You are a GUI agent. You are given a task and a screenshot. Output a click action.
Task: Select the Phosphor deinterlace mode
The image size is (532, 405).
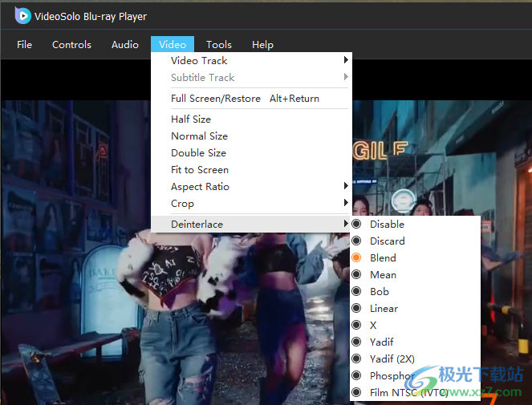click(x=415, y=376)
